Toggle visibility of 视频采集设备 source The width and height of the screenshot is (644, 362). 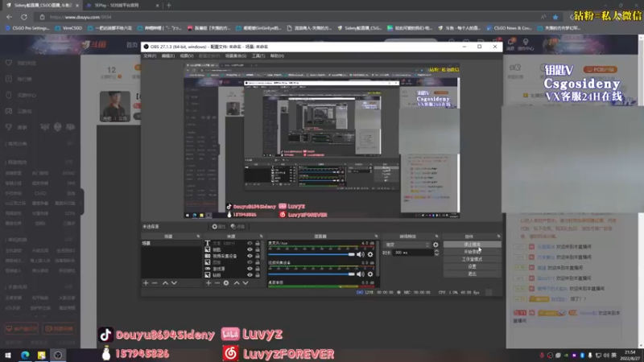[x=250, y=256]
